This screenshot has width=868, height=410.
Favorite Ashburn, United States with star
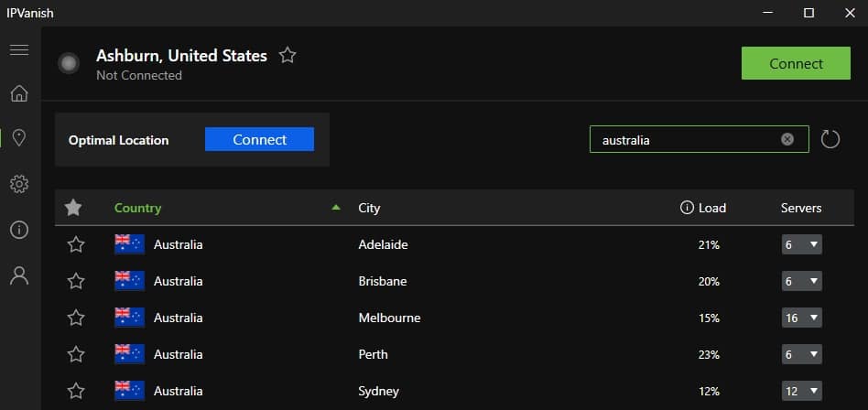pos(288,55)
